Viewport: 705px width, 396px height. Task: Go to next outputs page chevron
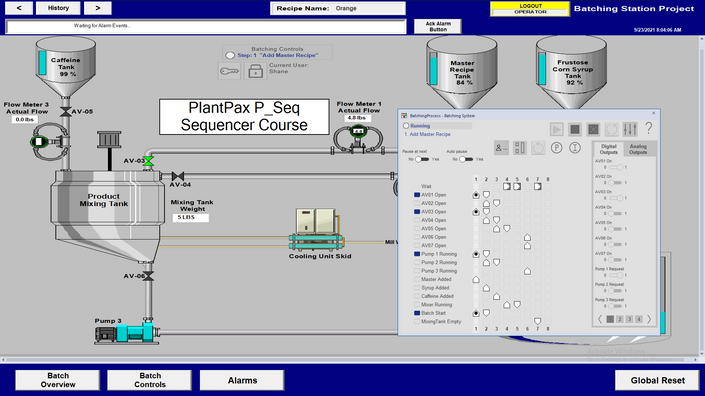point(649,319)
